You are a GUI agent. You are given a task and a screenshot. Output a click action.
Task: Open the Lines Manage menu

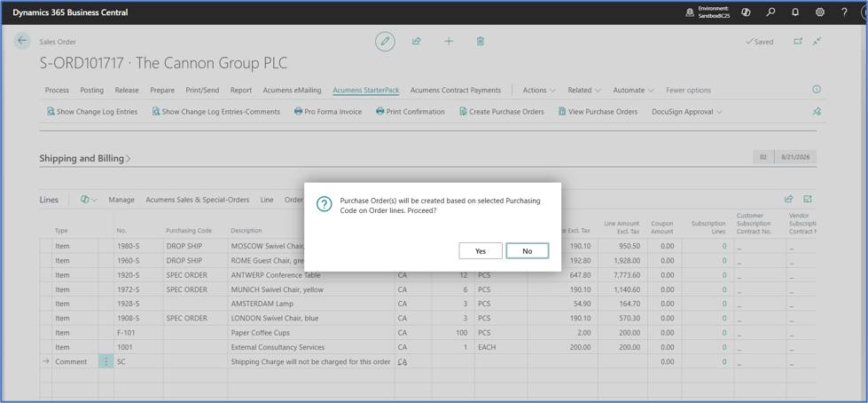coord(121,200)
